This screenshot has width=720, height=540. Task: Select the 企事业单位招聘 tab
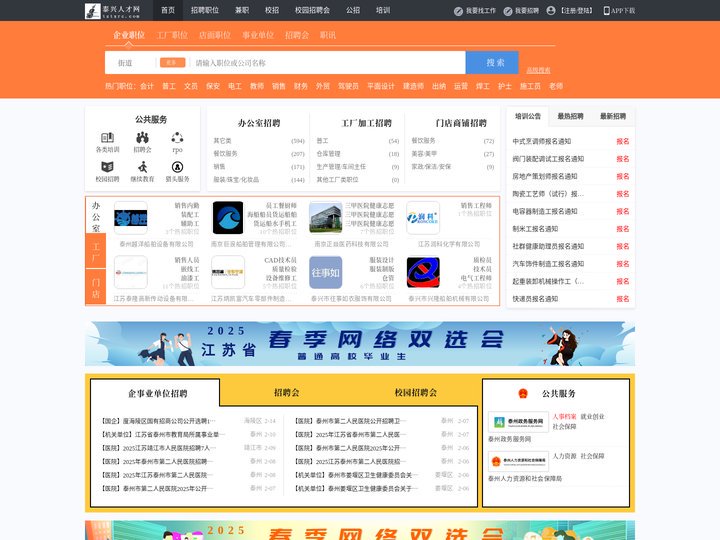[x=158, y=394]
